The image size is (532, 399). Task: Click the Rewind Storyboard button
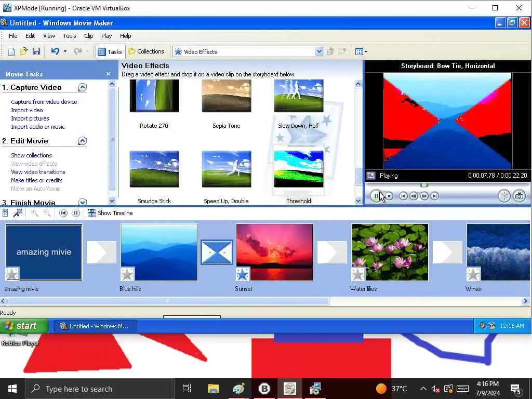pyautogui.click(x=63, y=213)
